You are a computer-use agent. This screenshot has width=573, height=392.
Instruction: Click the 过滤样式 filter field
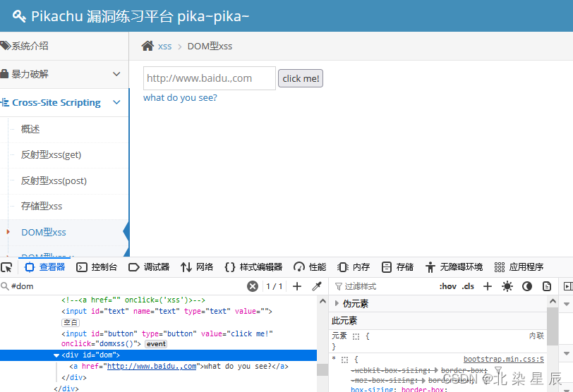pos(387,286)
